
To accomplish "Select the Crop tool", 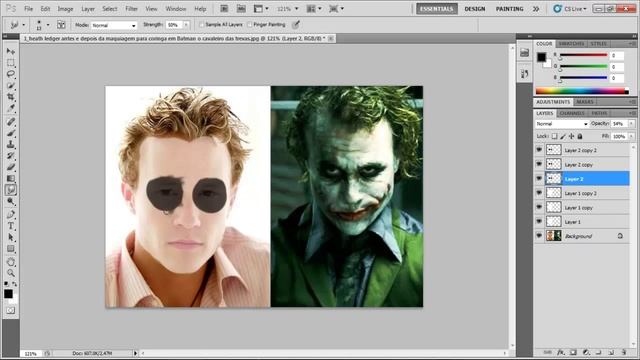I will click(11, 97).
